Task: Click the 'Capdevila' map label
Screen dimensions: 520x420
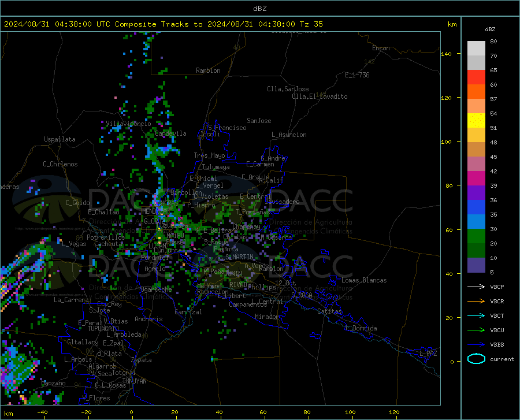Action: [x=170, y=133]
